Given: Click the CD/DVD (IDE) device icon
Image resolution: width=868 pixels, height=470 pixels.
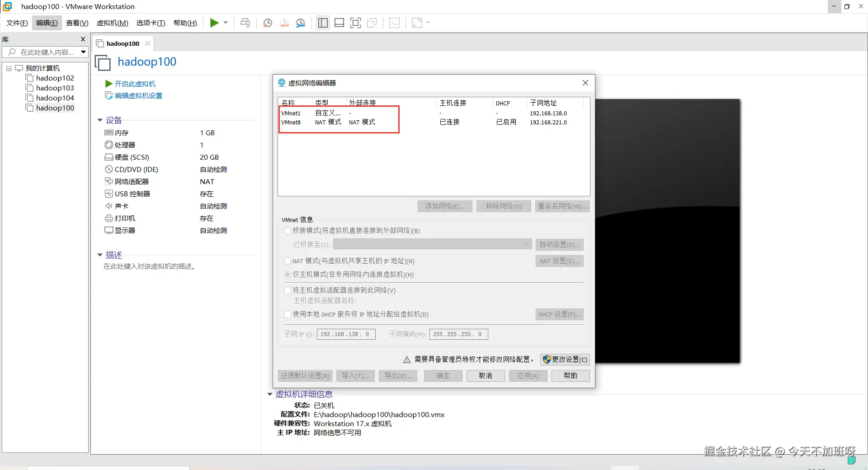Looking at the screenshot, I should pos(108,169).
